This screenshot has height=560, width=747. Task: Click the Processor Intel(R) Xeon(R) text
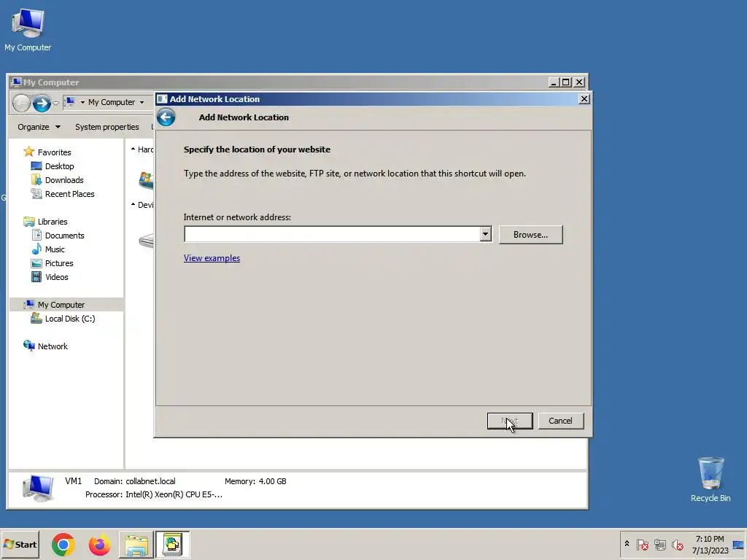(174, 495)
